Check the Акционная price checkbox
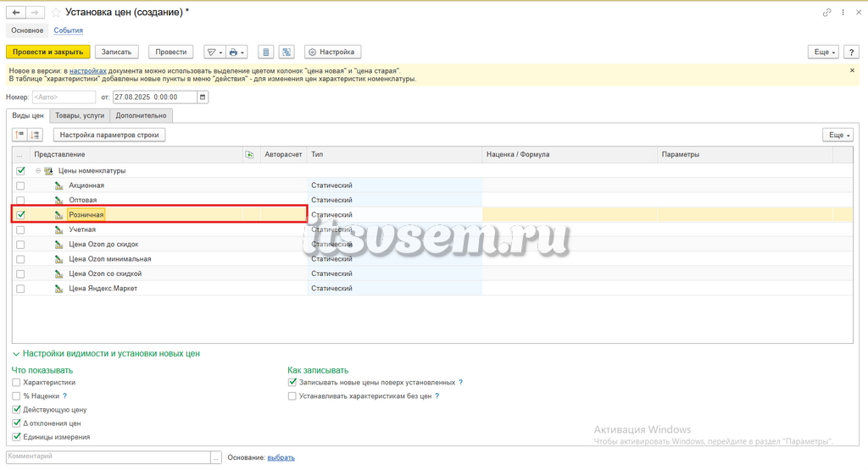 (20, 185)
